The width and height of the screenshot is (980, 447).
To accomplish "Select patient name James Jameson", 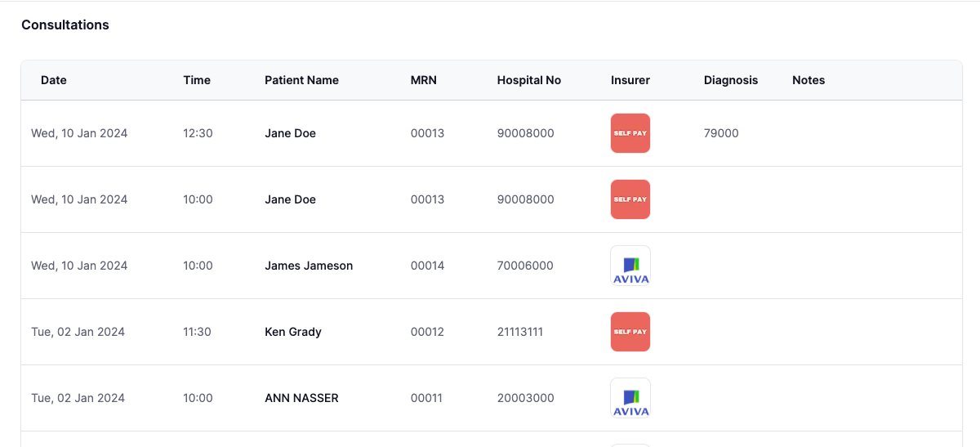I will point(309,266).
